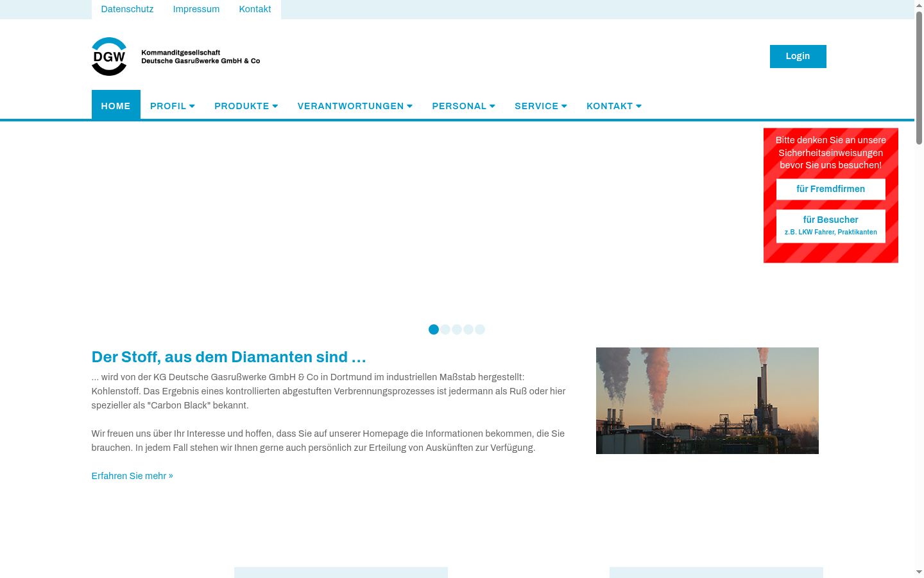Click the heading Der Stoff, aus dem Diamanten sind

pos(228,357)
